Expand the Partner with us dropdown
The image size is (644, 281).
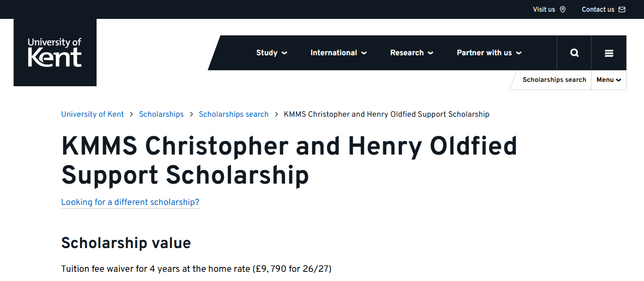(x=489, y=52)
